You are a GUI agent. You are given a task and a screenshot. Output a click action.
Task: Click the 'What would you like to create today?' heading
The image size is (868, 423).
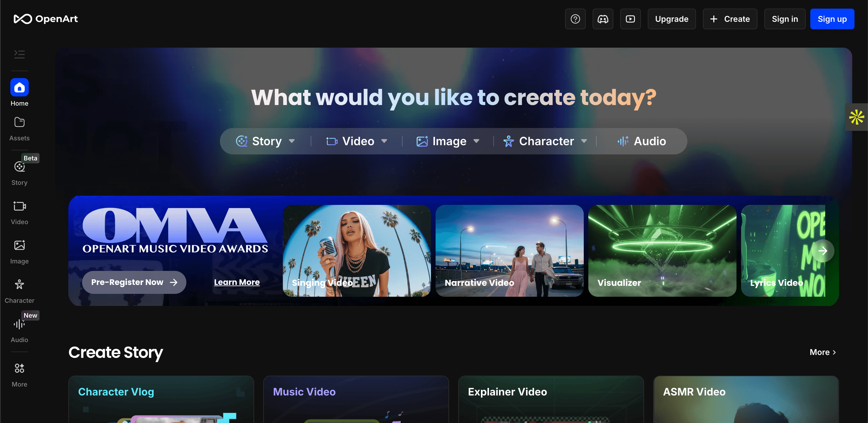click(454, 98)
